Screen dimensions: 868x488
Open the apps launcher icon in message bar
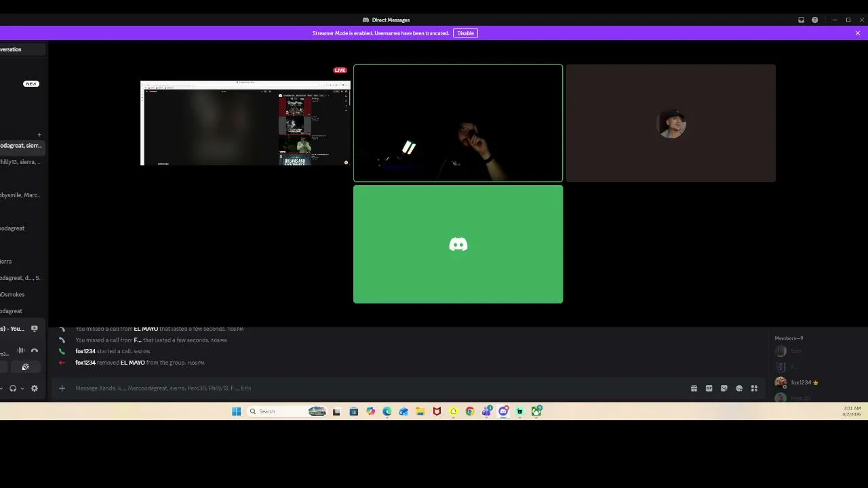click(754, 388)
